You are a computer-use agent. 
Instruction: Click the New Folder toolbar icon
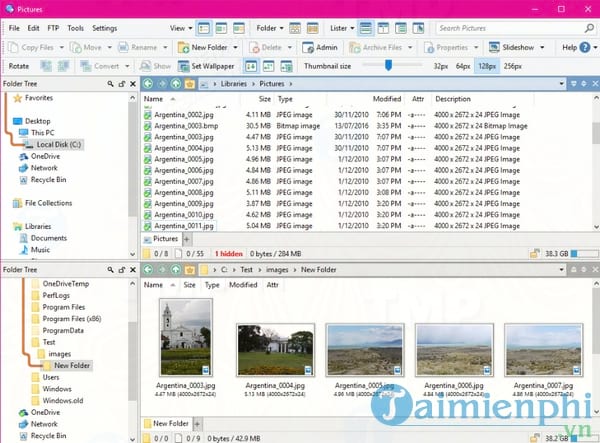tap(185, 47)
